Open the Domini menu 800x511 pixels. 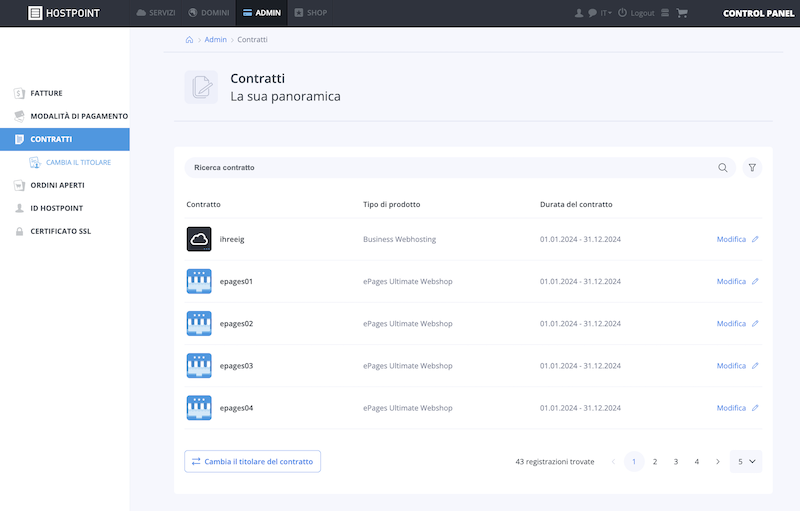coord(209,13)
